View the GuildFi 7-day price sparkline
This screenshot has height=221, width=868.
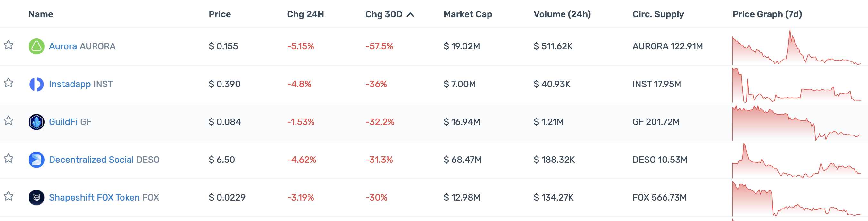click(796, 123)
